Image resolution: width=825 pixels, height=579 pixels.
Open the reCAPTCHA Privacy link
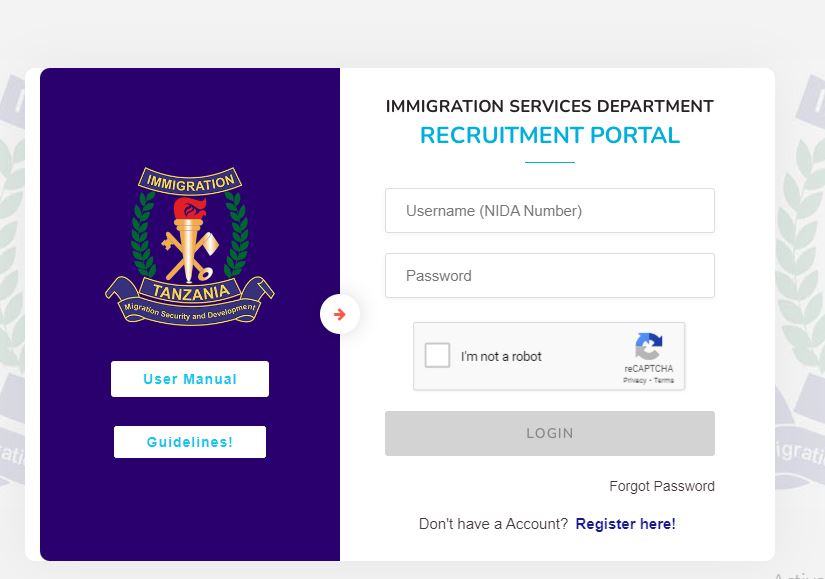click(634, 381)
